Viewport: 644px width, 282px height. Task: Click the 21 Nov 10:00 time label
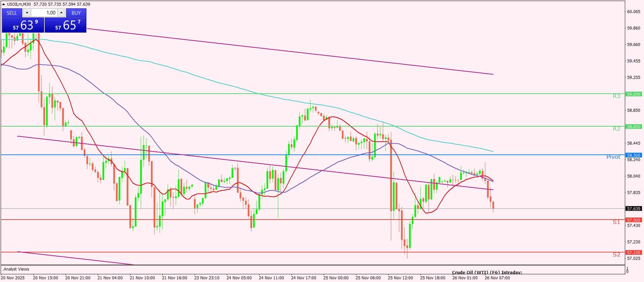pos(142,278)
